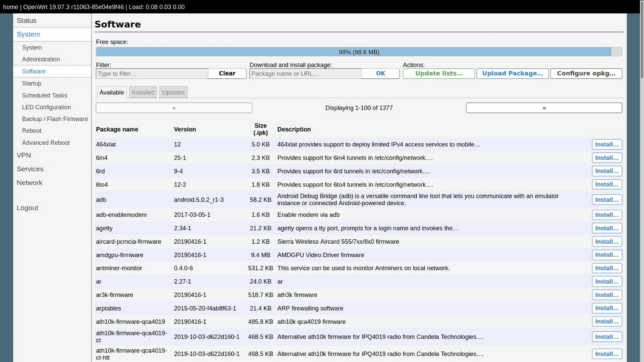Click Update lists button

pyautogui.click(x=439, y=74)
